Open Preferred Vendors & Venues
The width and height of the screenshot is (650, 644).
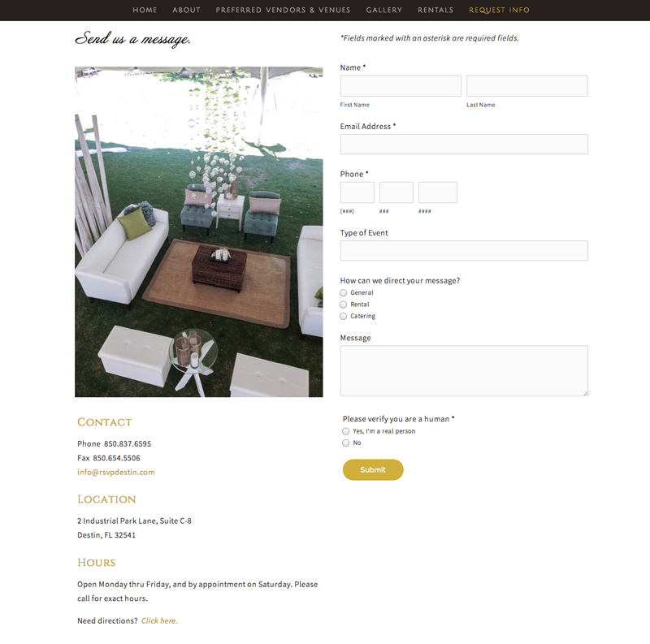pos(283,10)
